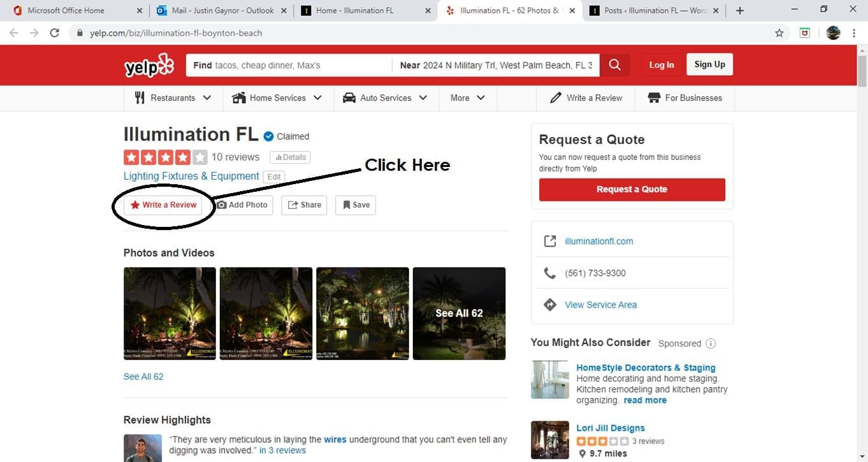Open the third pond lighting photo thumbnail

coord(363,314)
